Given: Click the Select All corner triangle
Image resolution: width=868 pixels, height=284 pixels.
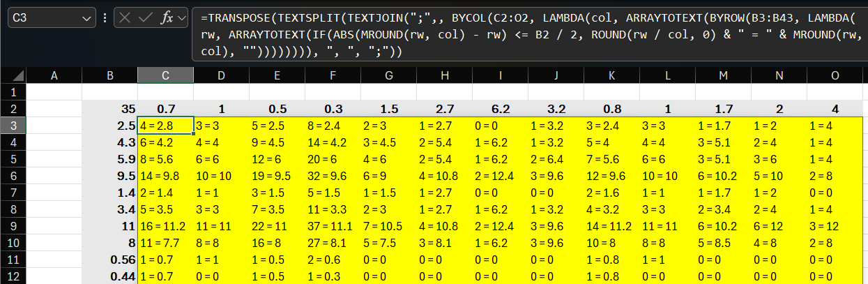Looking at the screenshot, I should [13, 75].
